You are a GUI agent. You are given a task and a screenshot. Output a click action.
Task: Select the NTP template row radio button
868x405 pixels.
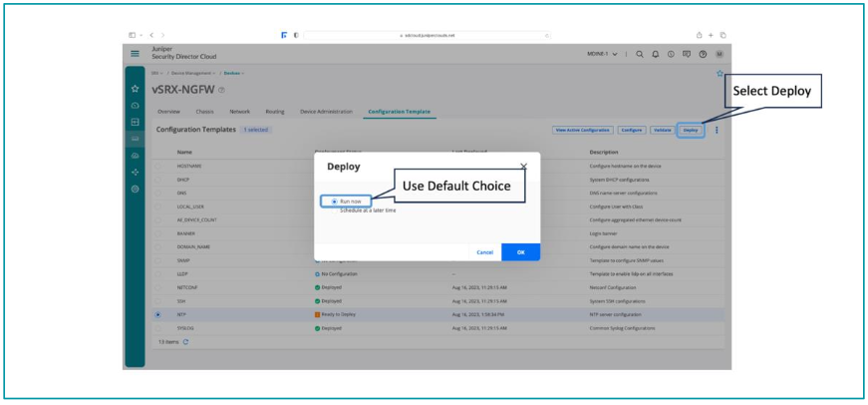point(157,314)
